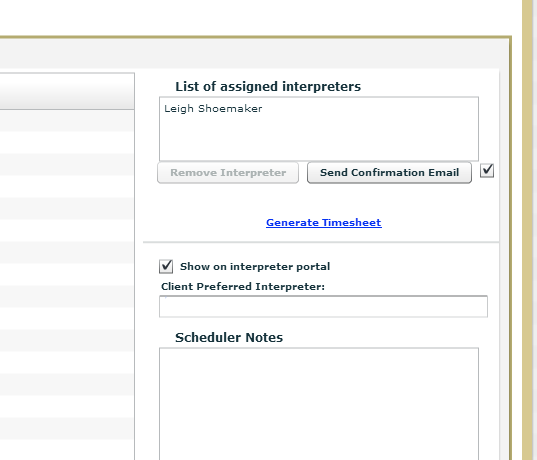Click the 'Show on interpreter portal' label text
Viewport: 537px width, 460px height.
pyautogui.click(x=255, y=266)
